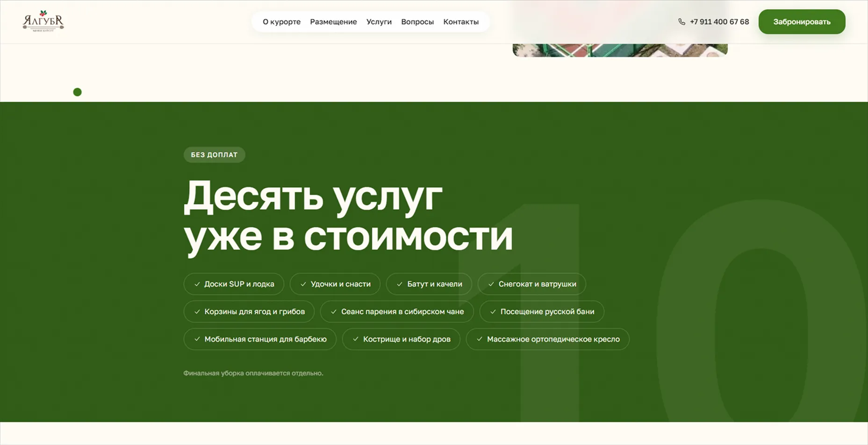This screenshot has width=868, height=445.
Task: Select the Удочки и снасти chip
Action: [x=335, y=284]
